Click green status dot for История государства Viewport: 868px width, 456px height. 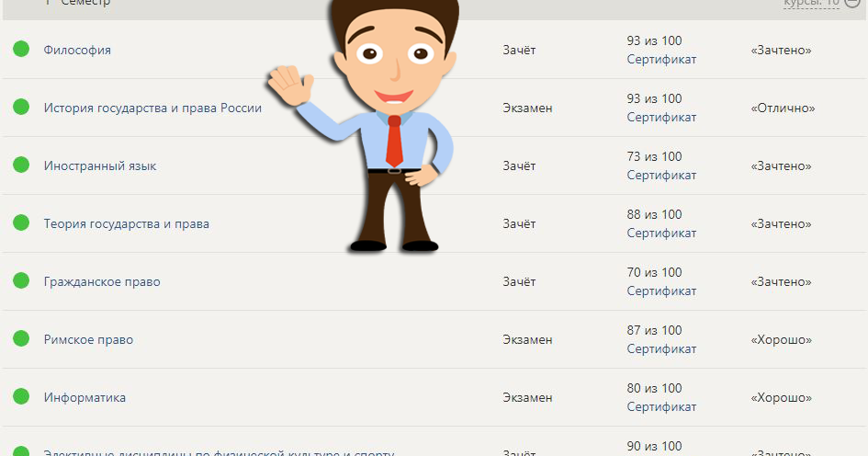coord(21,107)
